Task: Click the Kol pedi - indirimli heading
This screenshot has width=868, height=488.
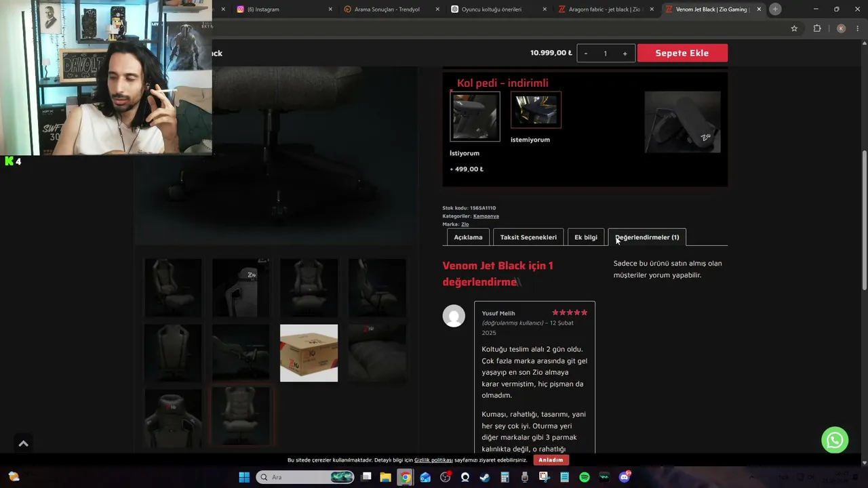Action: (x=502, y=83)
